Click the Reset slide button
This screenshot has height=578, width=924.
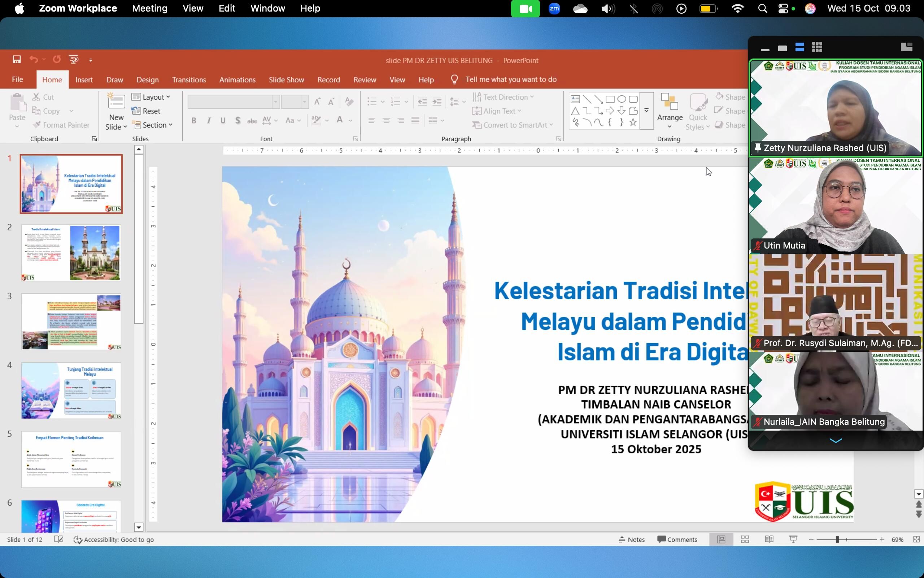click(146, 111)
